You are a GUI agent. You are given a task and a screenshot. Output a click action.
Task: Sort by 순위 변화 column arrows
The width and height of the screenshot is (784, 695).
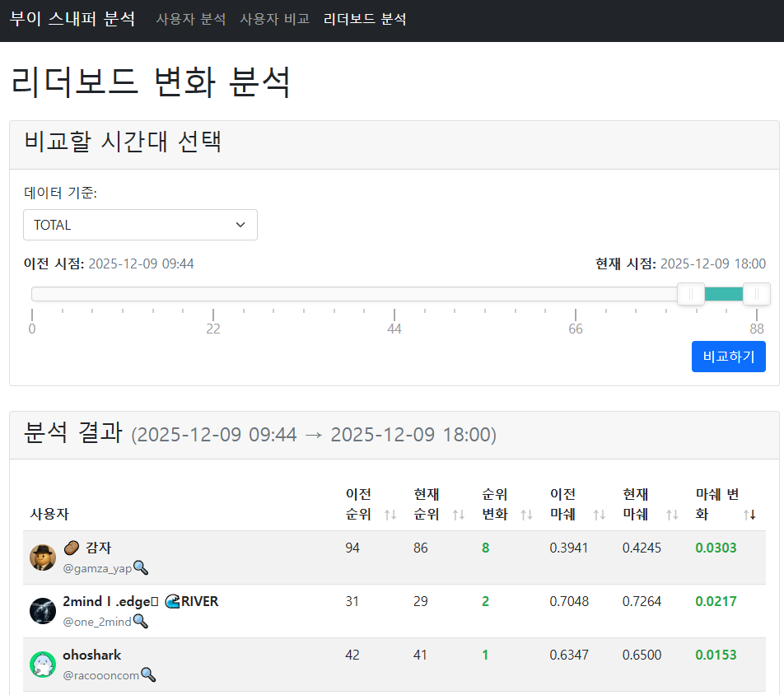[x=526, y=515]
